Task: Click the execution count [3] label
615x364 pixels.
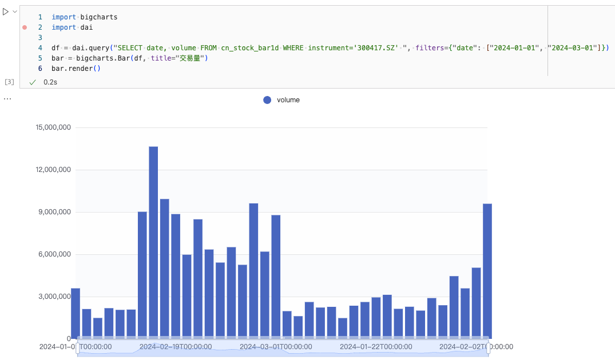Action: coord(9,82)
